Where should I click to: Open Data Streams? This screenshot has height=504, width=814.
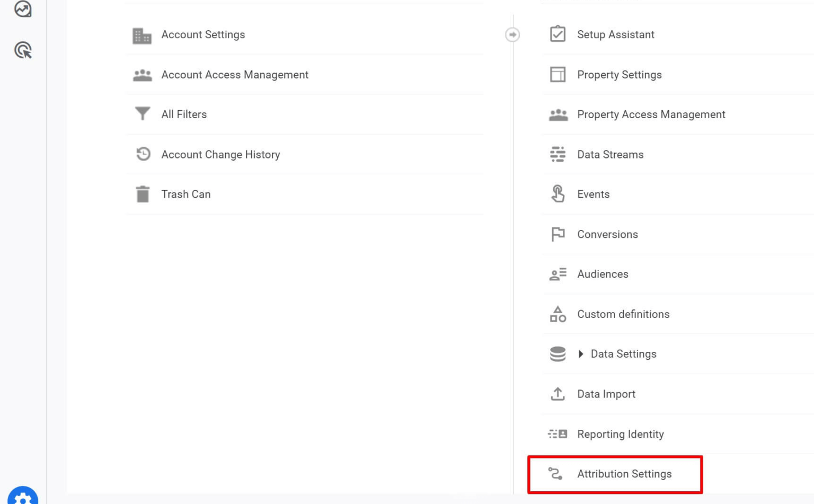click(610, 154)
